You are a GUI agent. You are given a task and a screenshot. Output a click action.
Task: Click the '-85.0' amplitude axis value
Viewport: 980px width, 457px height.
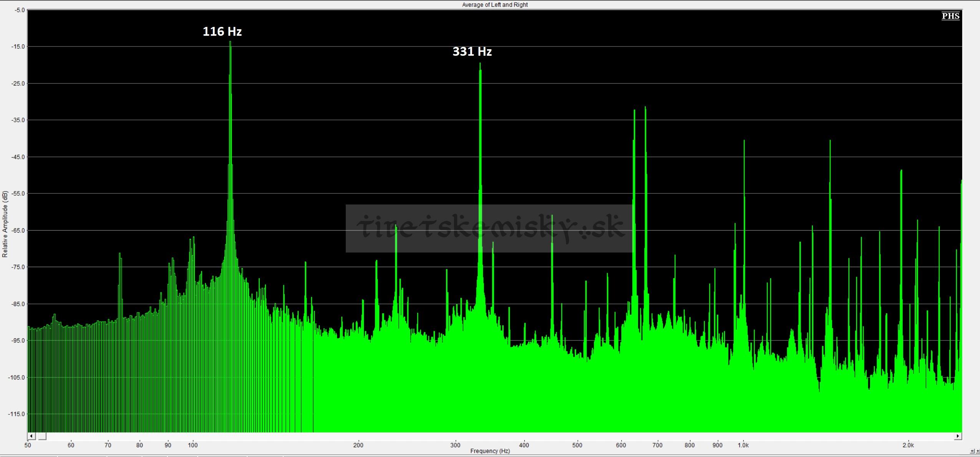18,304
